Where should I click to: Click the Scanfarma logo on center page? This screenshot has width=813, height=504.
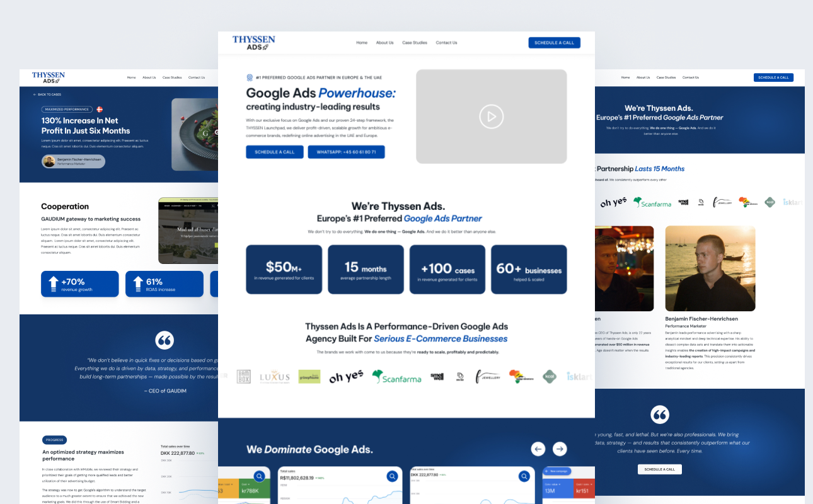396,377
